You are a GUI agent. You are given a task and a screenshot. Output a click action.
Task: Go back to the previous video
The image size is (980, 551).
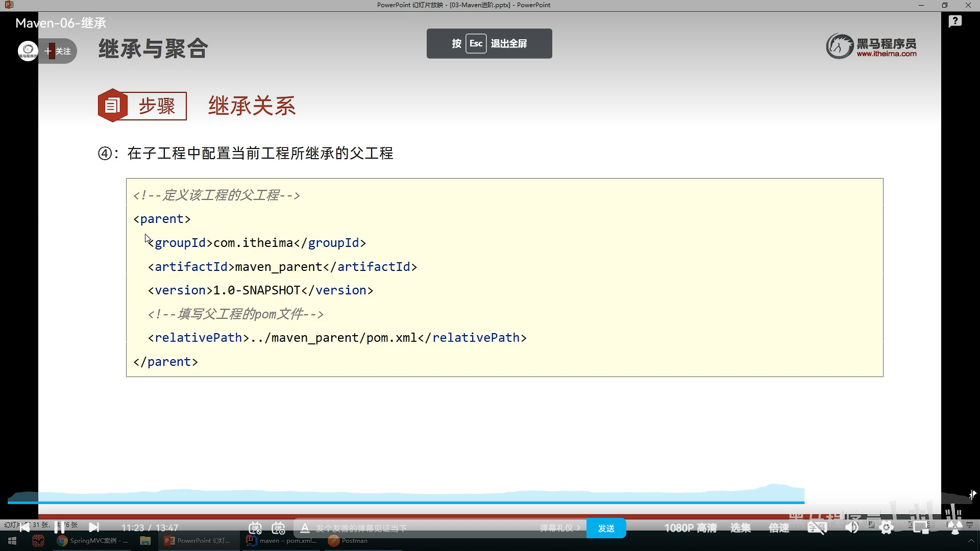[24, 527]
